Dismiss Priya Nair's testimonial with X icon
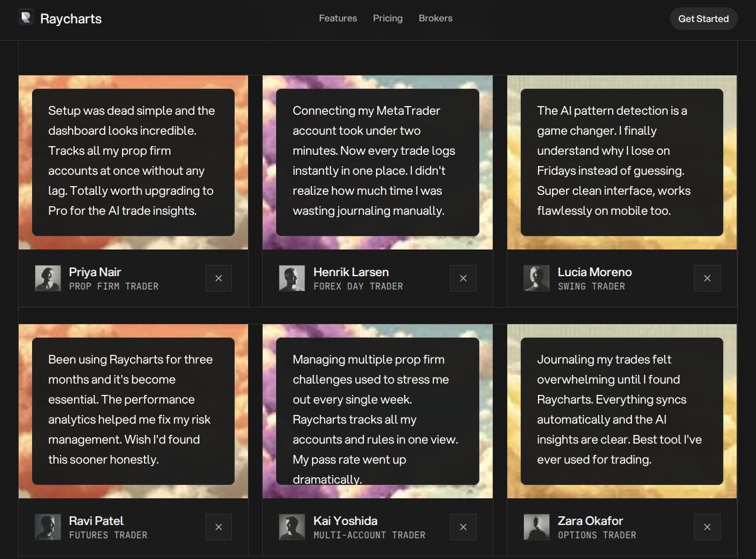 [219, 278]
